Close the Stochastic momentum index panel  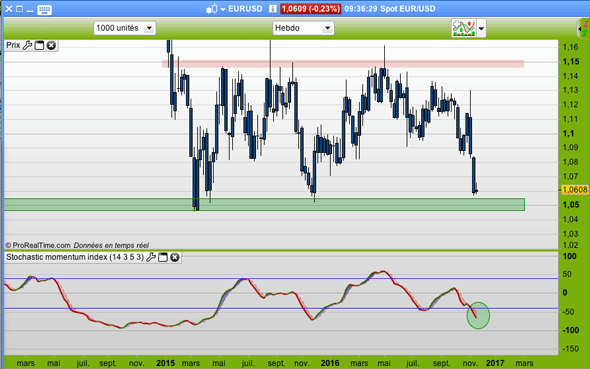(x=175, y=257)
